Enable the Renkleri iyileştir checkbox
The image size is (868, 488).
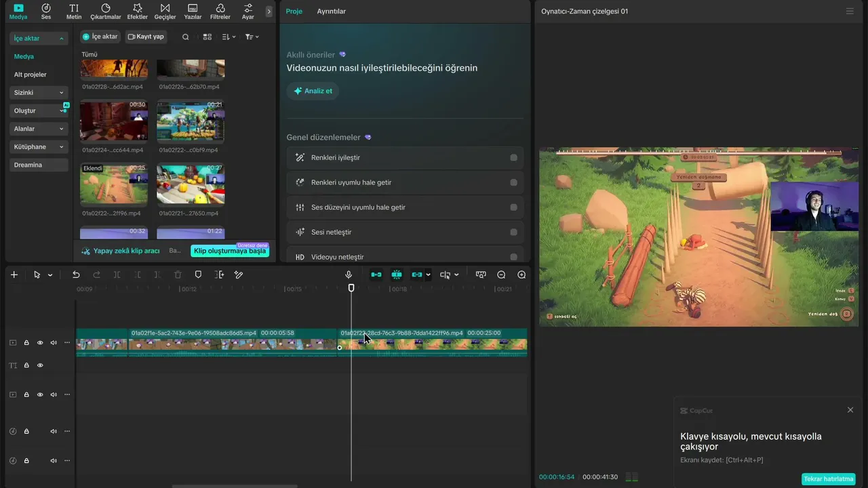coord(513,158)
